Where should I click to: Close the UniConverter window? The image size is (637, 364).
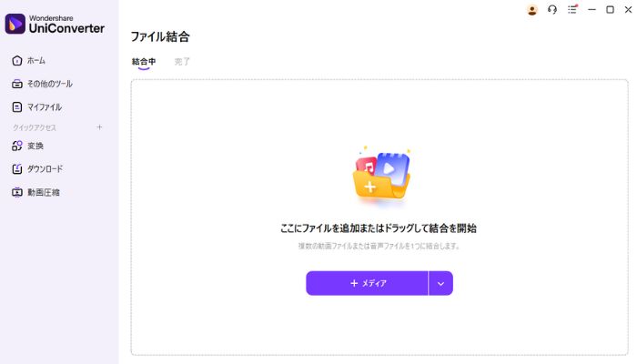(628, 9)
